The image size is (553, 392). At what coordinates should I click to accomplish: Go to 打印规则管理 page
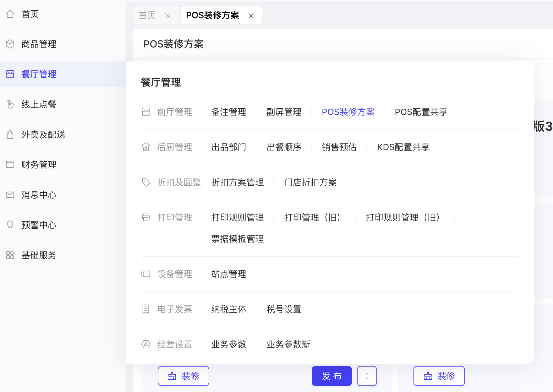click(238, 217)
